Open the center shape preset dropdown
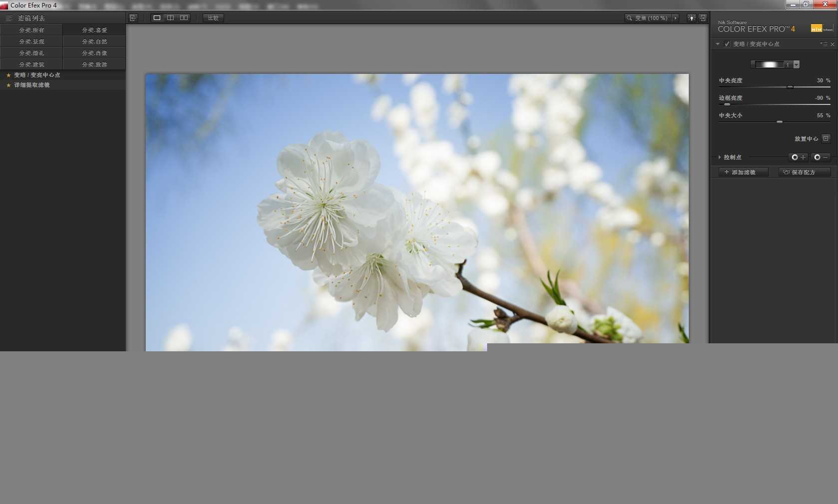 click(797, 64)
